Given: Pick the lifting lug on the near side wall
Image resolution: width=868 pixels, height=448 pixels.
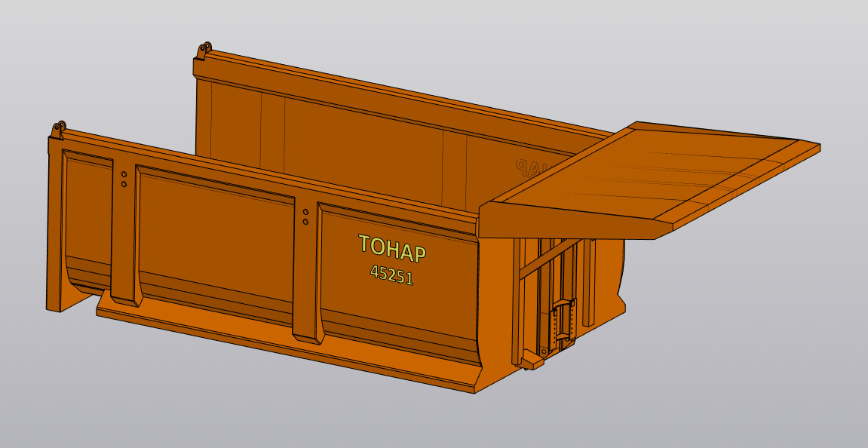Looking at the screenshot, I should tap(58, 130).
